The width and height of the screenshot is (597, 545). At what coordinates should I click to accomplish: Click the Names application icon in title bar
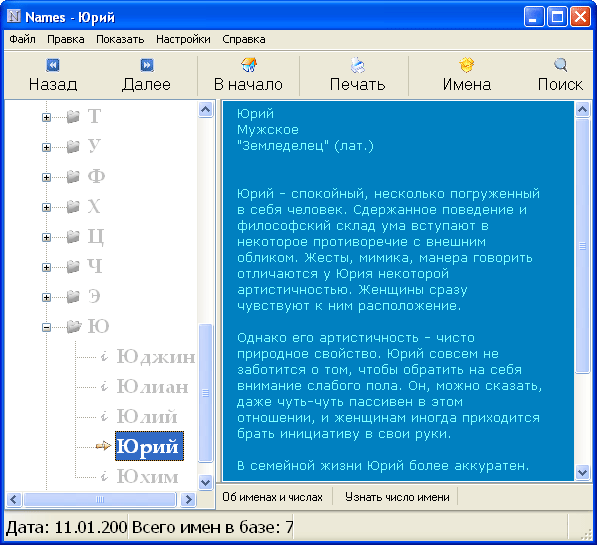tap(14, 16)
